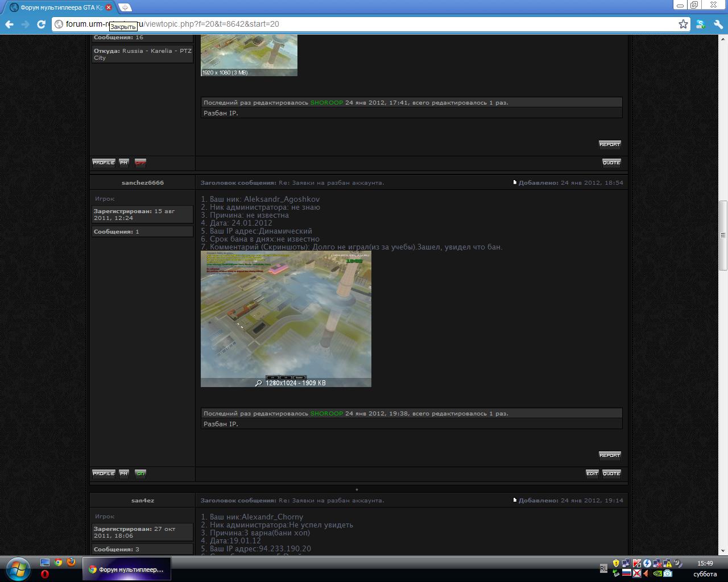Image resolution: width=728 pixels, height=582 pixels.
Task: Click Russian flag tray icon
Action: (x=626, y=573)
